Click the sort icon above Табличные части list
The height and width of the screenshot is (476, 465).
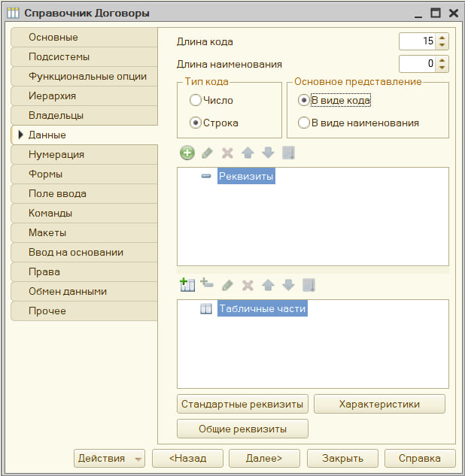(x=309, y=285)
